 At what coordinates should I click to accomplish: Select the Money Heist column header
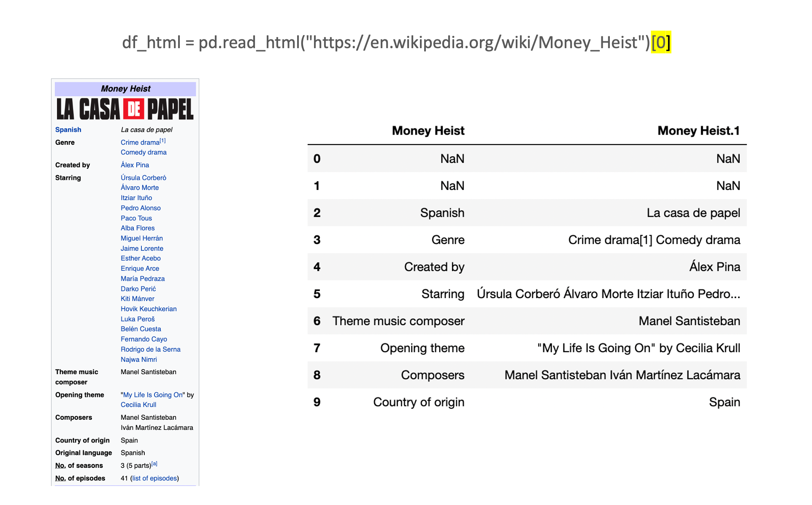pyautogui.click(x=428, y=130)
